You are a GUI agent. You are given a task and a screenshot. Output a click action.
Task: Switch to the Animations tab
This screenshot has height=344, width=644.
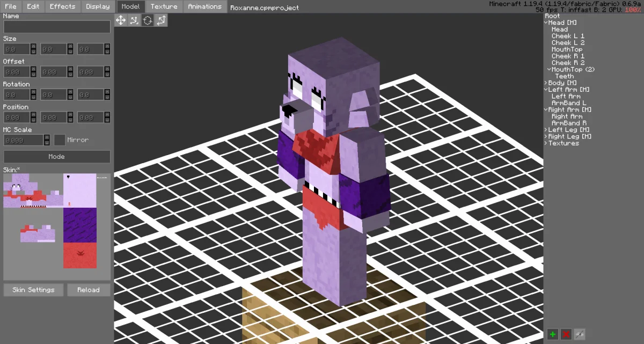click(204, 6)
